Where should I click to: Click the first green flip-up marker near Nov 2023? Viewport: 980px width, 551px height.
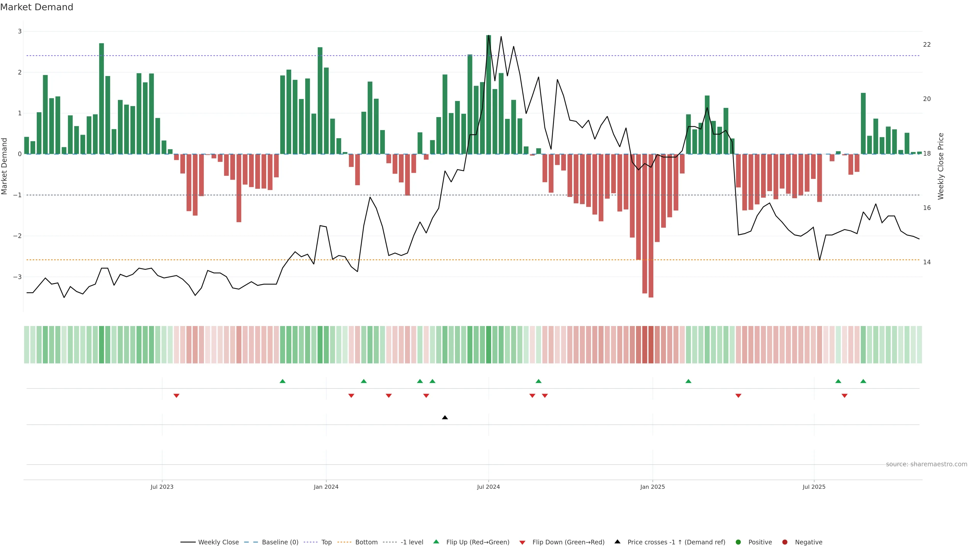point(282,381)
